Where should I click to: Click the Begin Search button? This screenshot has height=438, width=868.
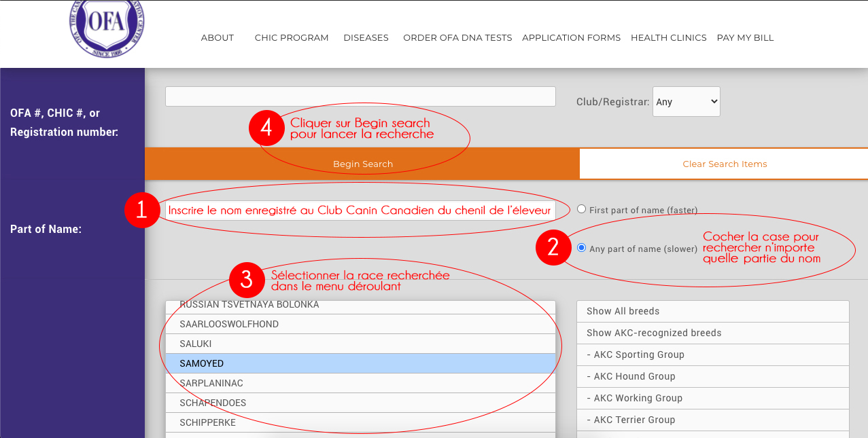[362, 164]
